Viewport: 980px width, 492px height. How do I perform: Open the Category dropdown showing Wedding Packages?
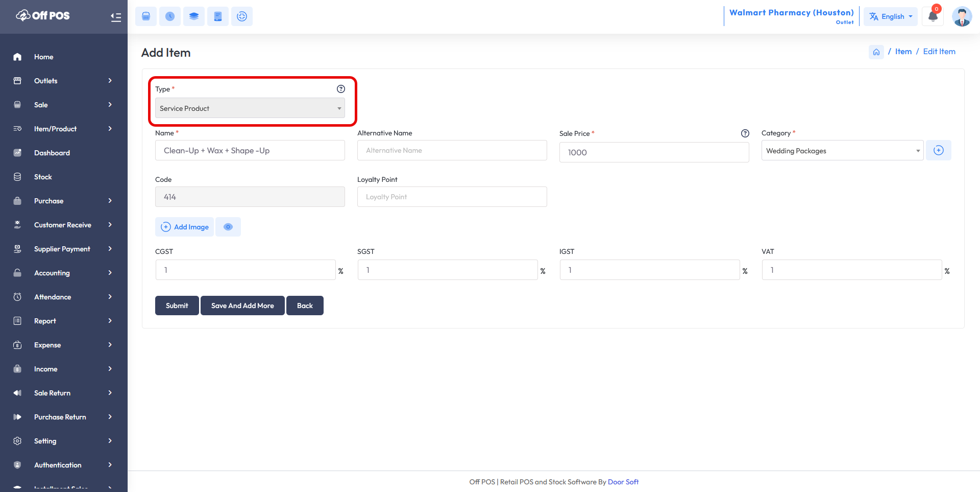842,151
